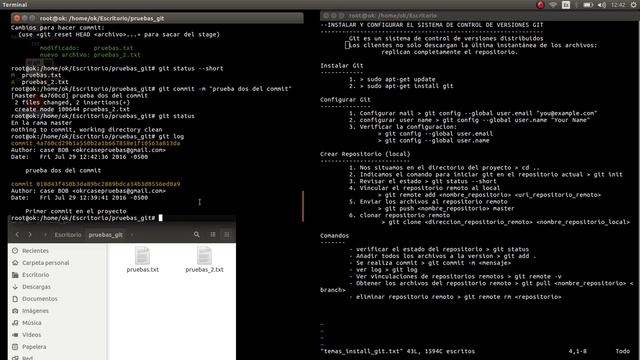Click the Música note icon in sidebar

pyautogui.click(x=15, y=323)
